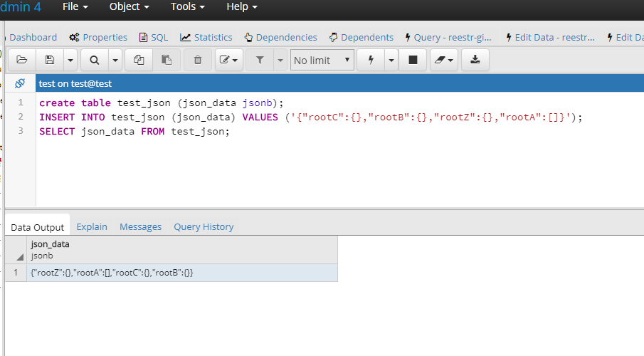Open the No limit rows dropdown
Screen dimensions: 644x356
[322, 60]
